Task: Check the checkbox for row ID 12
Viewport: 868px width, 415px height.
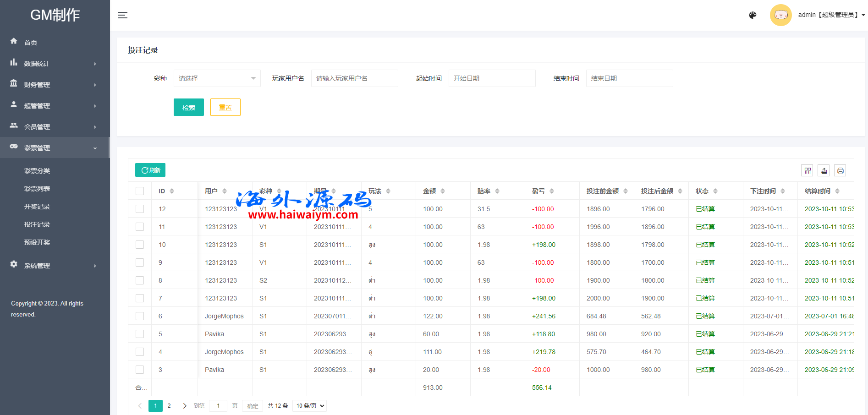Action: pos(140,209)
